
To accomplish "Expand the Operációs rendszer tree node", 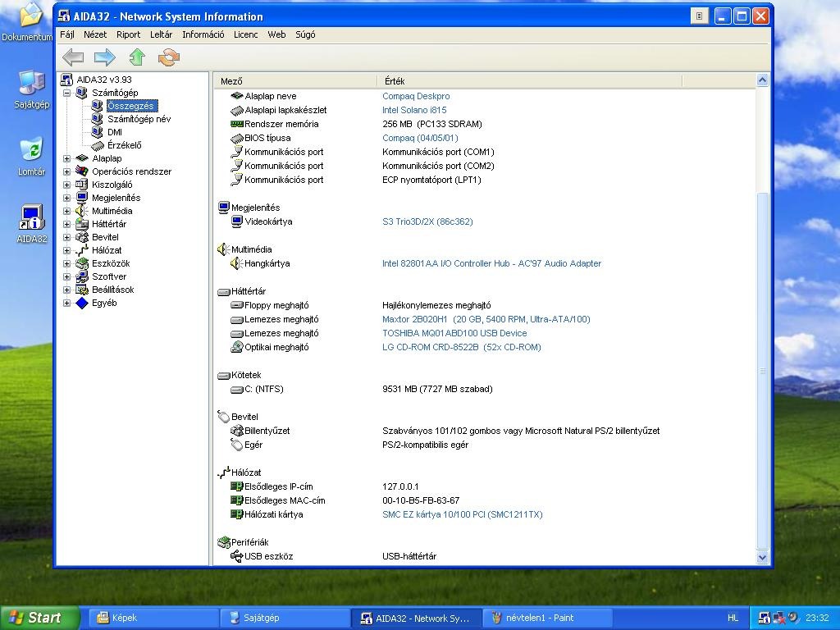I will tap(67, 172).
